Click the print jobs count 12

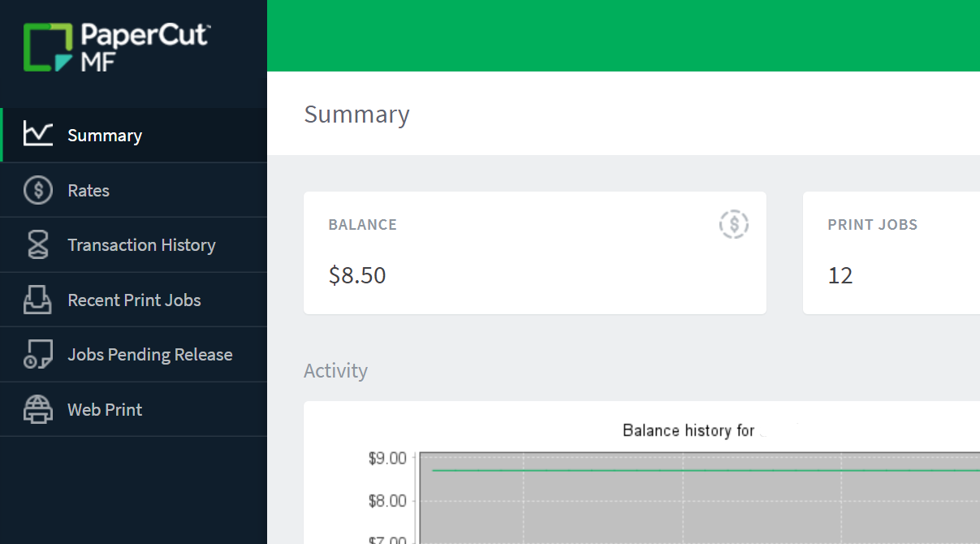840,275
